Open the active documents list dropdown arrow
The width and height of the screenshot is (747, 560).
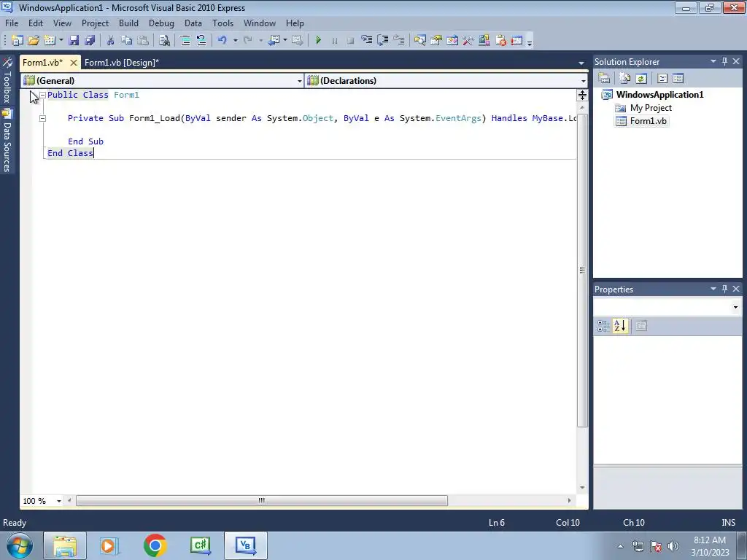(x=581, y=63)
